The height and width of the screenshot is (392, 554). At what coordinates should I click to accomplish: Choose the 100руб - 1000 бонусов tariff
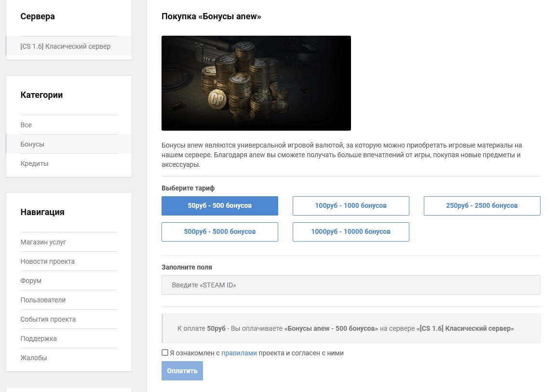pyautogui.click(x=351, y=205)
